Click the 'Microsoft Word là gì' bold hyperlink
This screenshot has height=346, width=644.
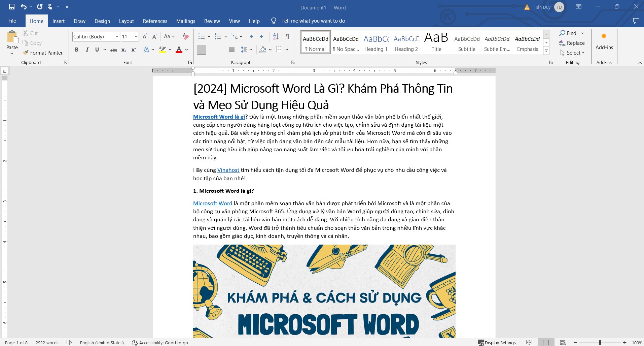point(219,117)
